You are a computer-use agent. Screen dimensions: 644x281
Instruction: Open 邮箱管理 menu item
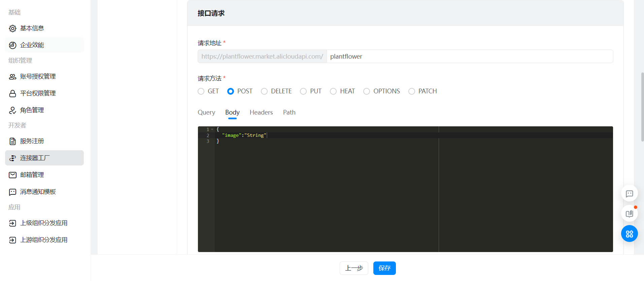click(44, 175)
